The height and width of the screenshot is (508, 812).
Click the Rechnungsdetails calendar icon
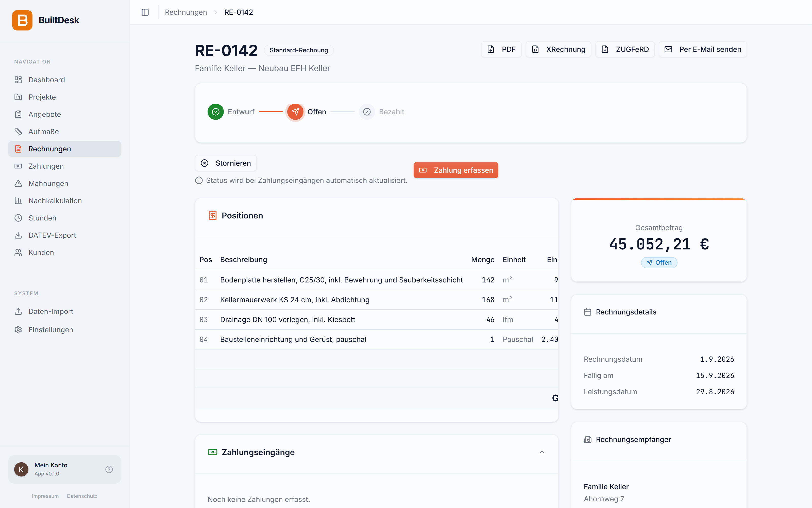click(587, 312)
